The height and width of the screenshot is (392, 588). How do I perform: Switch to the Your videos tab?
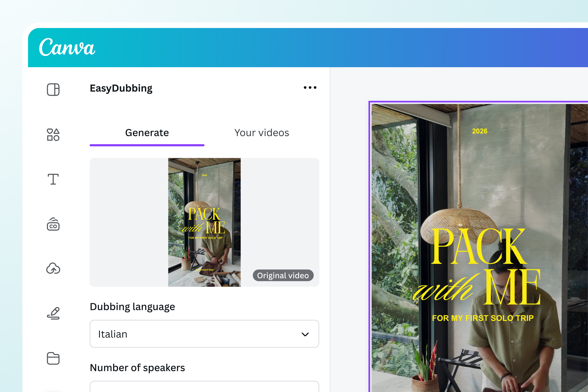coord(262,133)
